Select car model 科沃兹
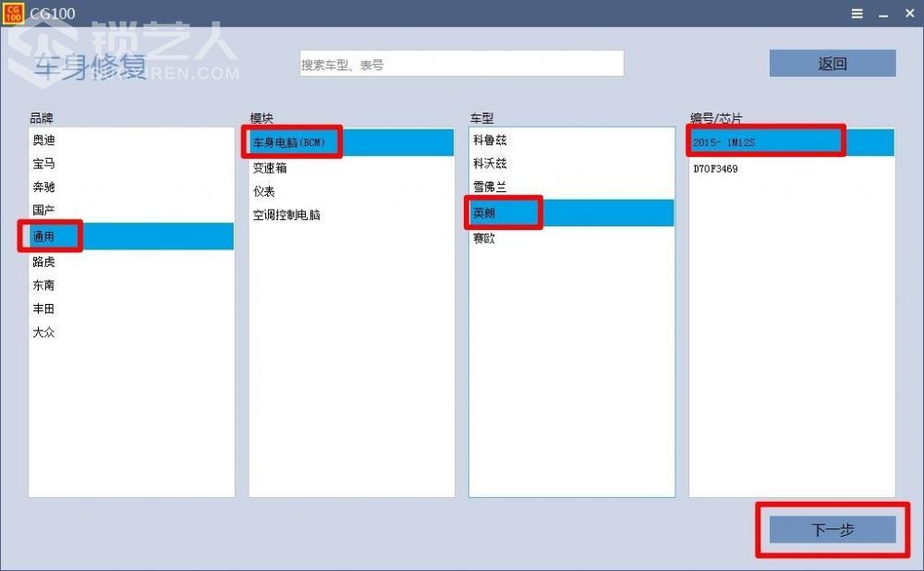 [572, 164]
